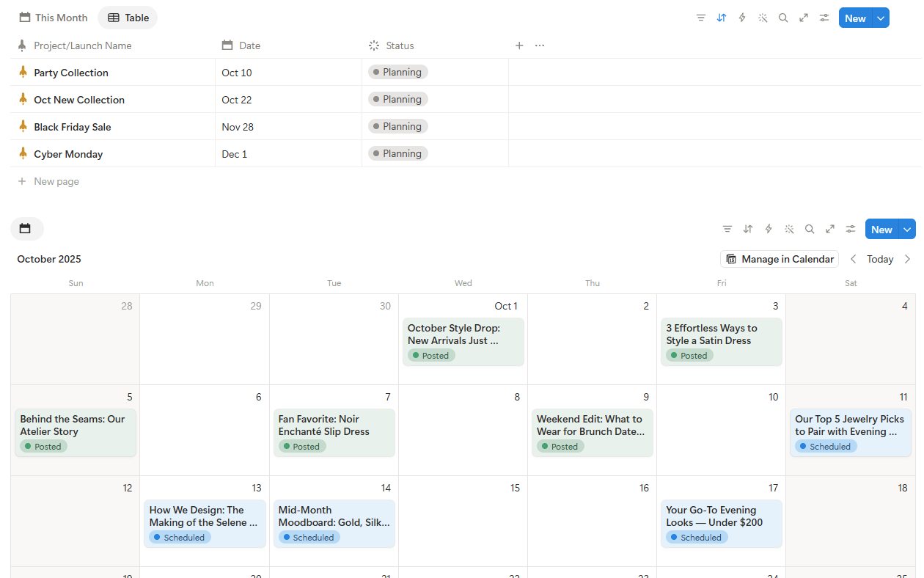This screenshot has width=924, height=578.
Task: Click AI sparkle icon in calendar toolbar
Action: tap(789, 229)
